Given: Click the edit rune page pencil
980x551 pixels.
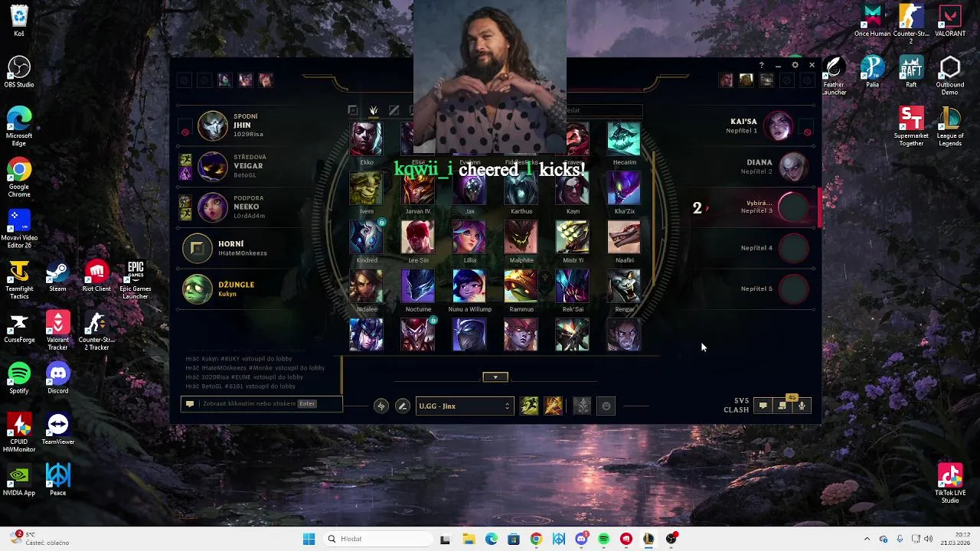Looking at the screenshot, I should pos(402,406).
